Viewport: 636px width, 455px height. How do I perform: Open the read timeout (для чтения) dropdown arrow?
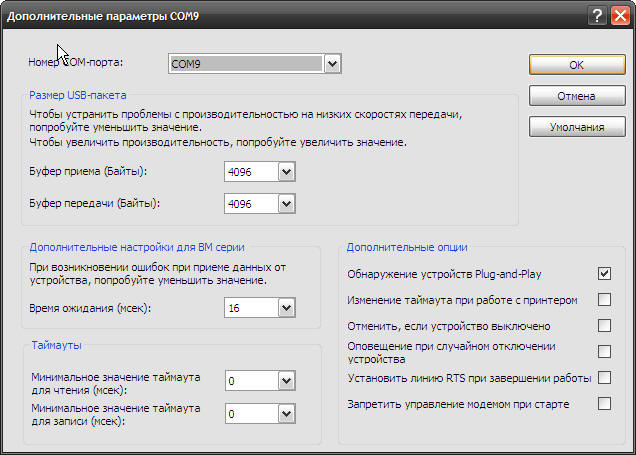click(x=286, y=381)
